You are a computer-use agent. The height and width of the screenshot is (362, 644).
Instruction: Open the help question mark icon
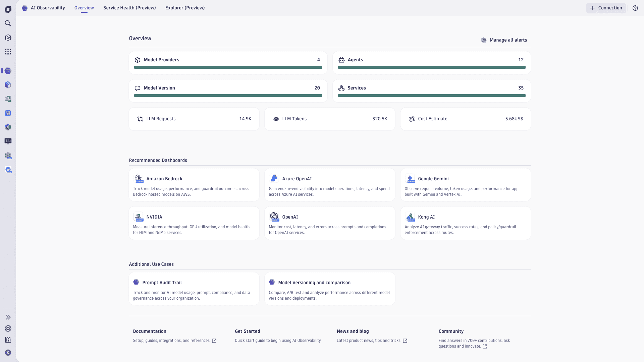(635, 8)
